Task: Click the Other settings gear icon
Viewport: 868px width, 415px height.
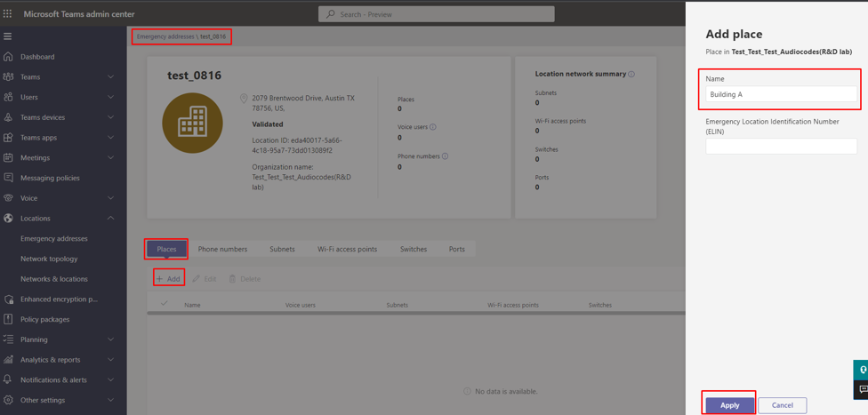Action: [x=8, y=400]
